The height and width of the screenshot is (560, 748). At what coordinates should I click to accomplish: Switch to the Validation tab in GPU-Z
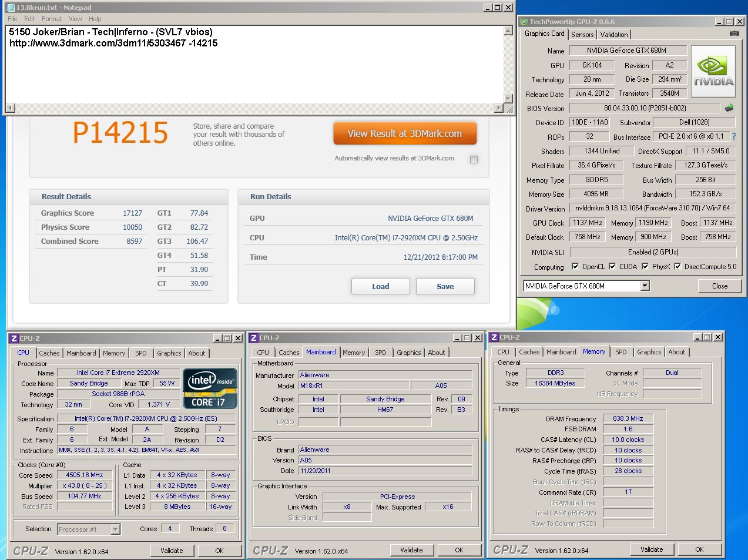click(614, 35)
